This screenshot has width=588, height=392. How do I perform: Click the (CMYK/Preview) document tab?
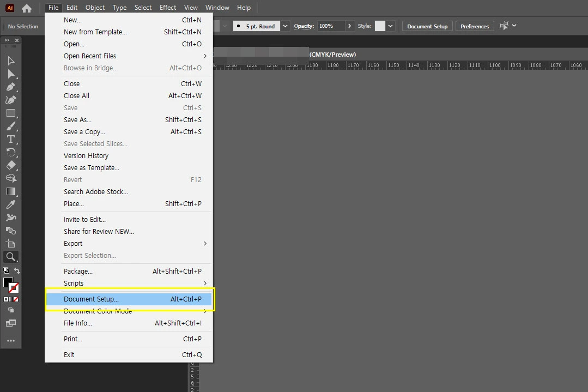tap(332, 55)
